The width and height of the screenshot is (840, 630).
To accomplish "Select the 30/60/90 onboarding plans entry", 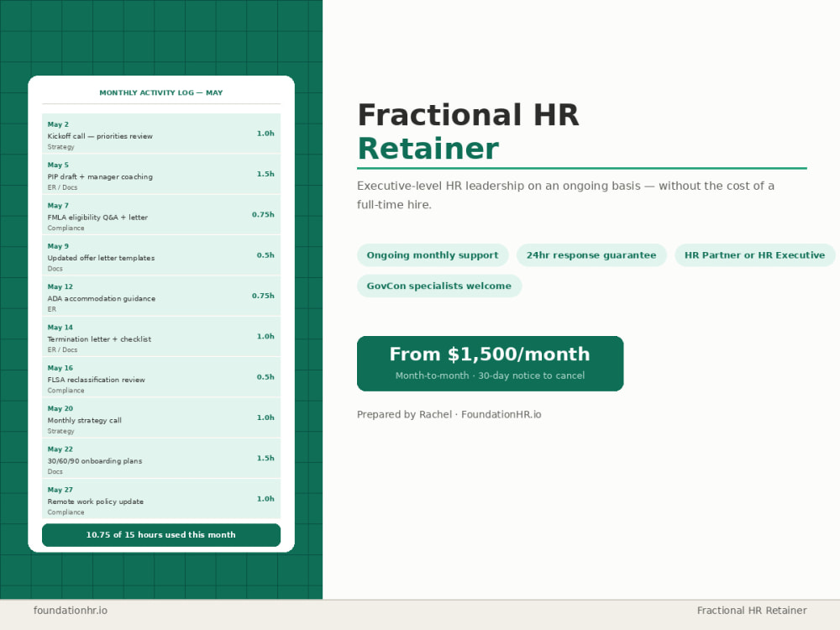I will coord(161,459).
